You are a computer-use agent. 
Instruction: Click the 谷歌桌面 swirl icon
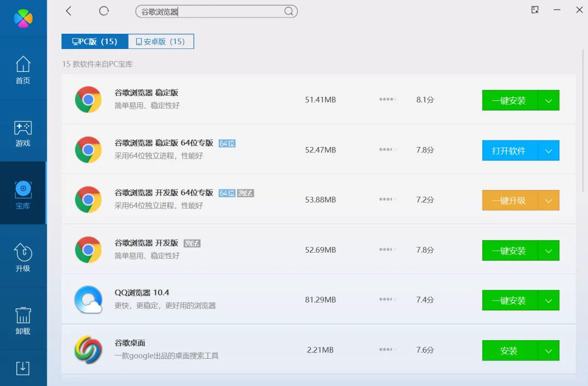click(88, 350)
